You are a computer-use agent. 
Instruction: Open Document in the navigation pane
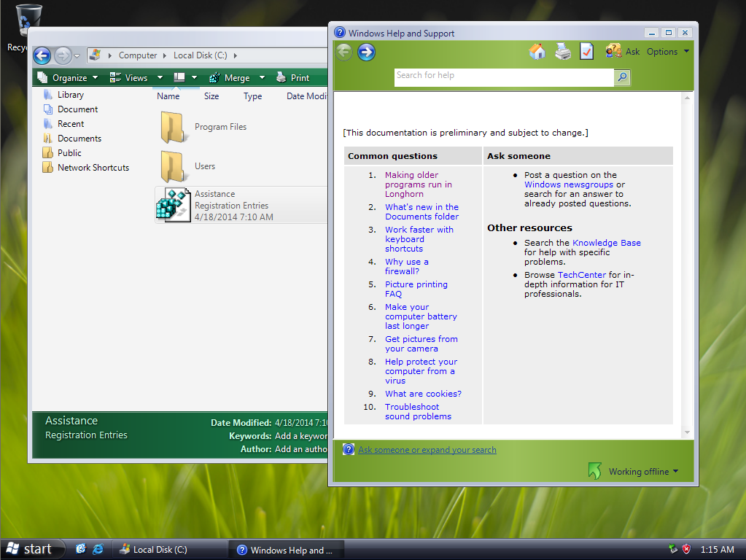click(77, 109)
